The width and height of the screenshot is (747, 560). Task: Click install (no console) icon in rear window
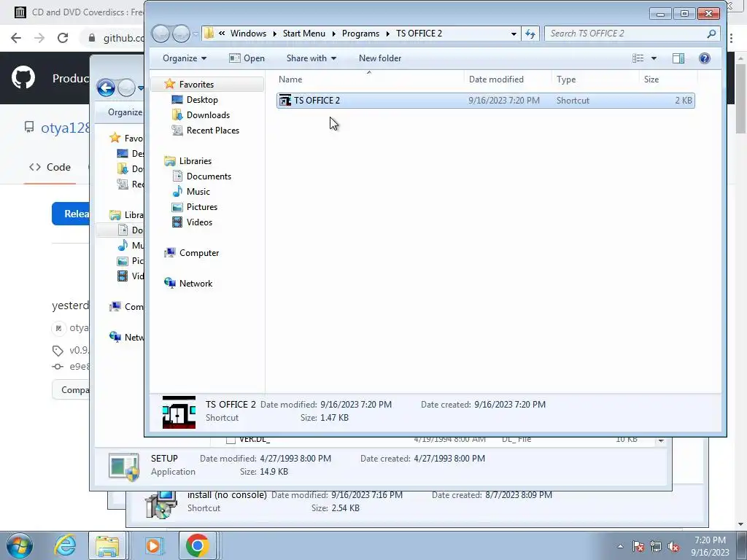(x=161, y=504)
